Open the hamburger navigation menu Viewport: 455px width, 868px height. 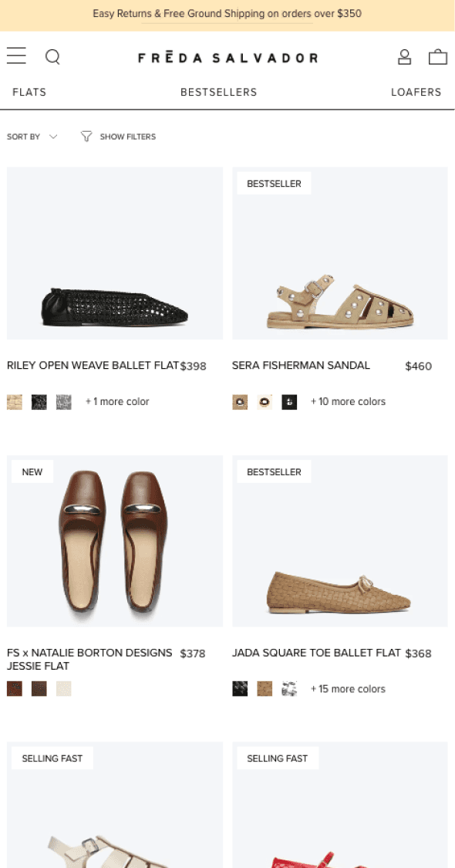coord(16,56)
